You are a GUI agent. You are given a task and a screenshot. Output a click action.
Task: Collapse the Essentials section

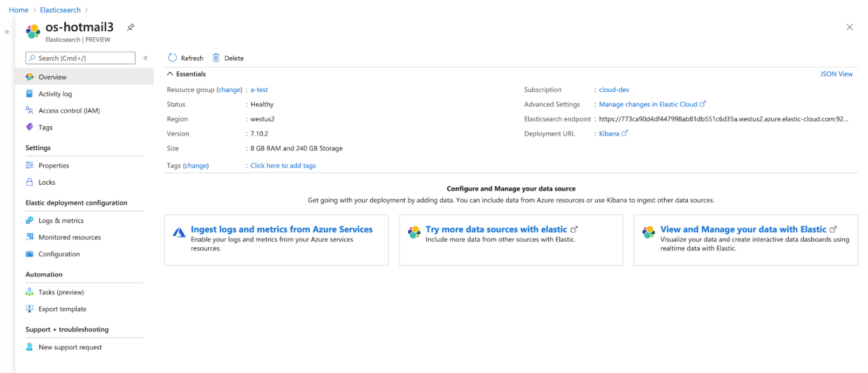coord(170,74)
